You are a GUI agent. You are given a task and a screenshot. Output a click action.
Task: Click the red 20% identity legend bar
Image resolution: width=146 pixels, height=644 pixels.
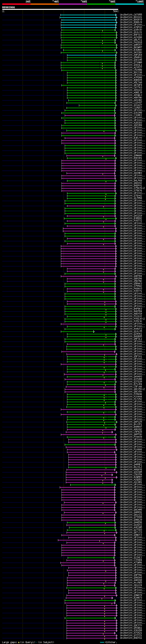16,4
